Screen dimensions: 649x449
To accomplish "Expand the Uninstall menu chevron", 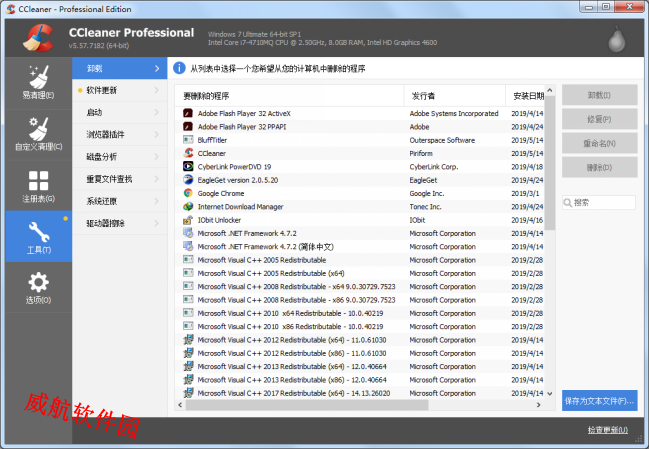I will (x=157, y=68).
